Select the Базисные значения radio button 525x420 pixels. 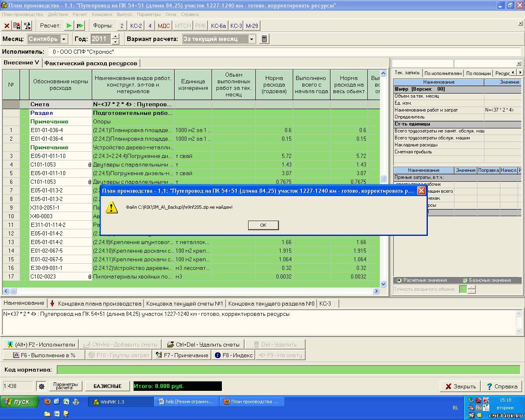click(x=465, y=280)
